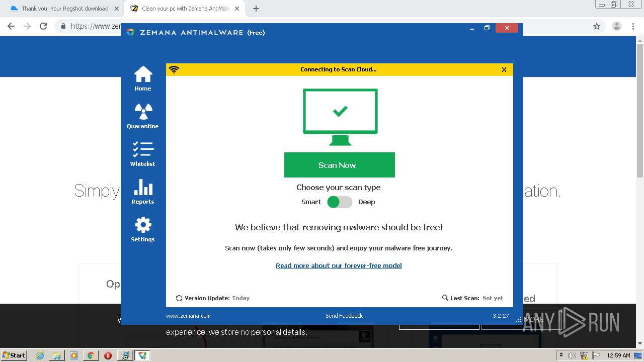Click the wifi cloud connection icon
This screenshot has height=362, width=644.
174,70
